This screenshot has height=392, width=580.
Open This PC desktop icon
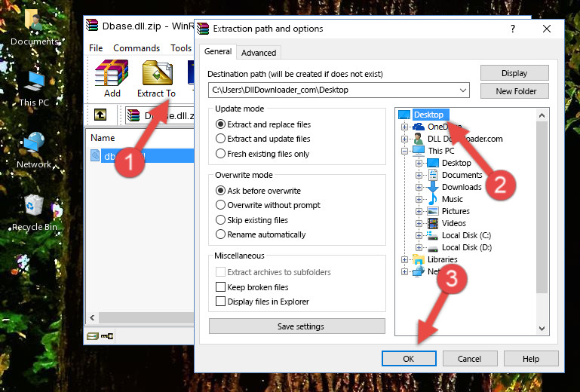[x=34, y=81]
